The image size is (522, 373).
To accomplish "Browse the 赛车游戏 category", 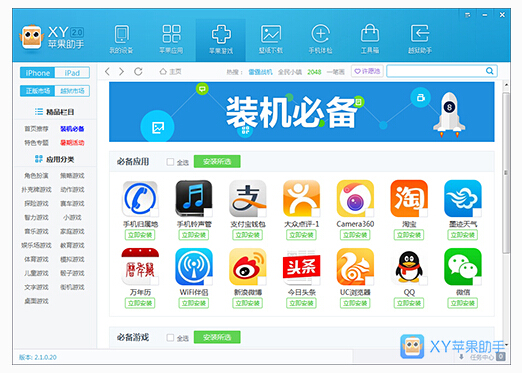I will [72, 203].
